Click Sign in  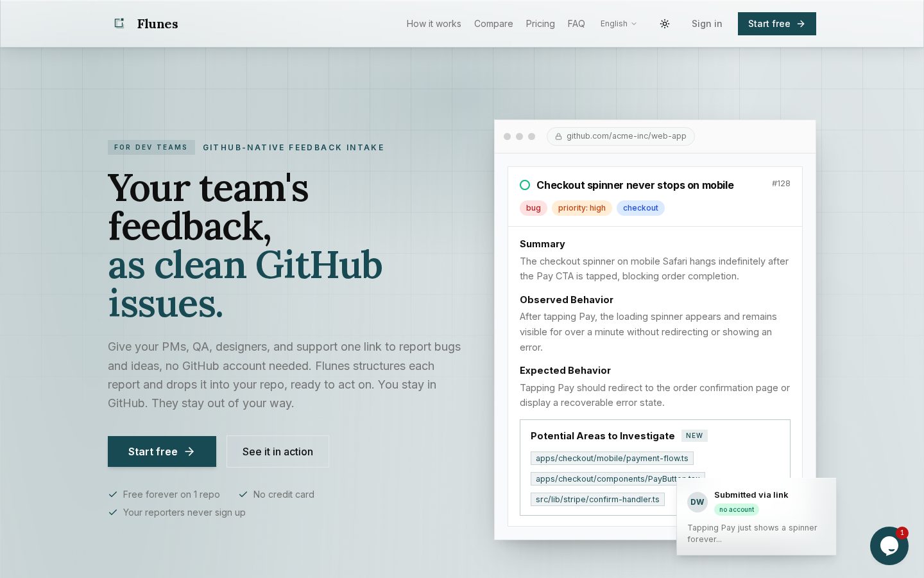click(x=706, y=24)
